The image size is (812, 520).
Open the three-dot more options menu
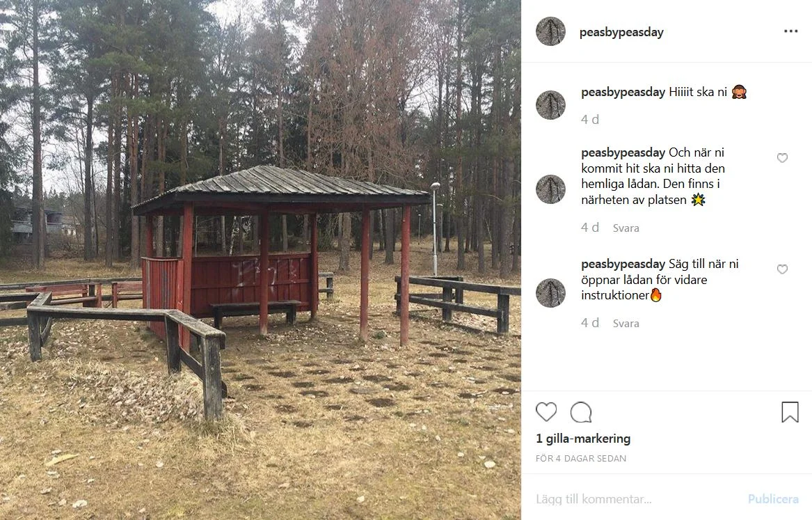(790, 31)
